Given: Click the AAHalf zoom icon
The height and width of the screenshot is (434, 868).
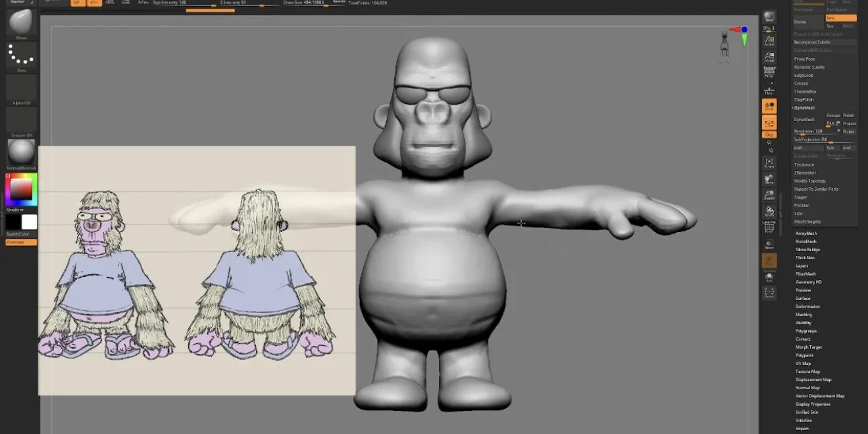Looking at the screenshot, I should 769,57.
